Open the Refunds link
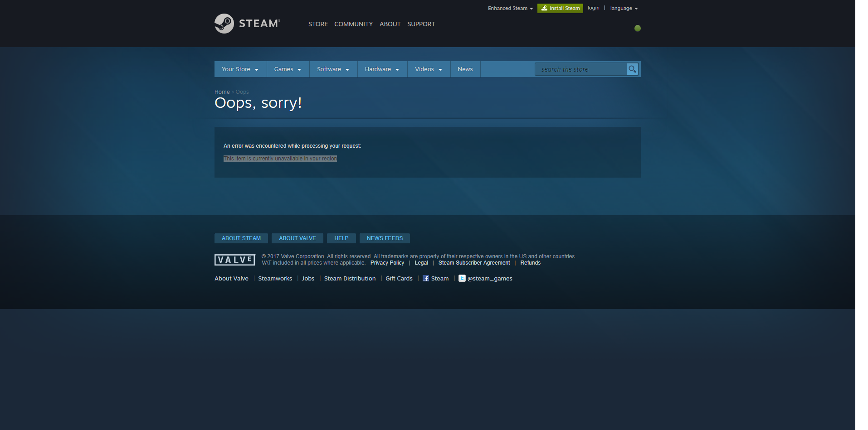 530,263
